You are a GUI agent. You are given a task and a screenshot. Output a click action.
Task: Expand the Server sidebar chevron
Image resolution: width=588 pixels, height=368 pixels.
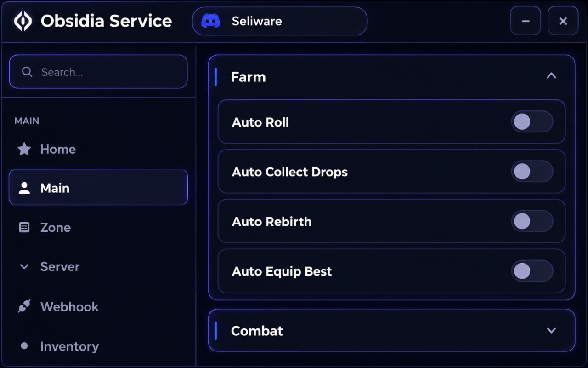point(24,267)
